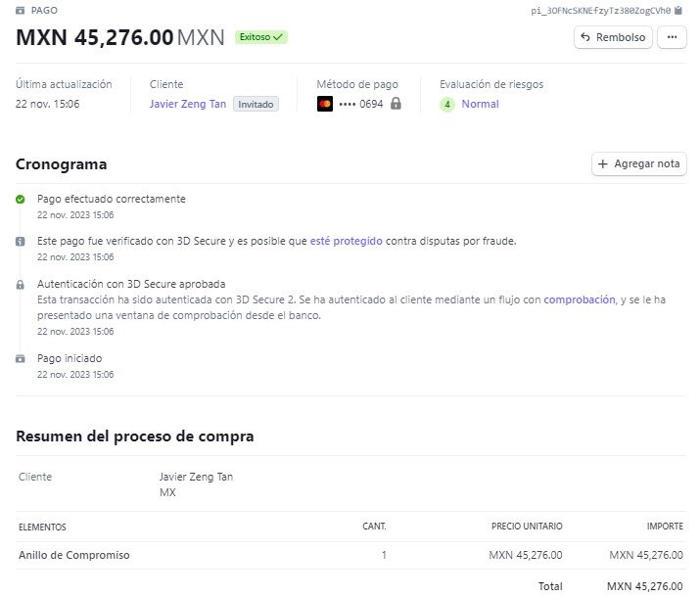
Task: Click the icon beside Pago iniciado
Action: (x=21, y=359)
